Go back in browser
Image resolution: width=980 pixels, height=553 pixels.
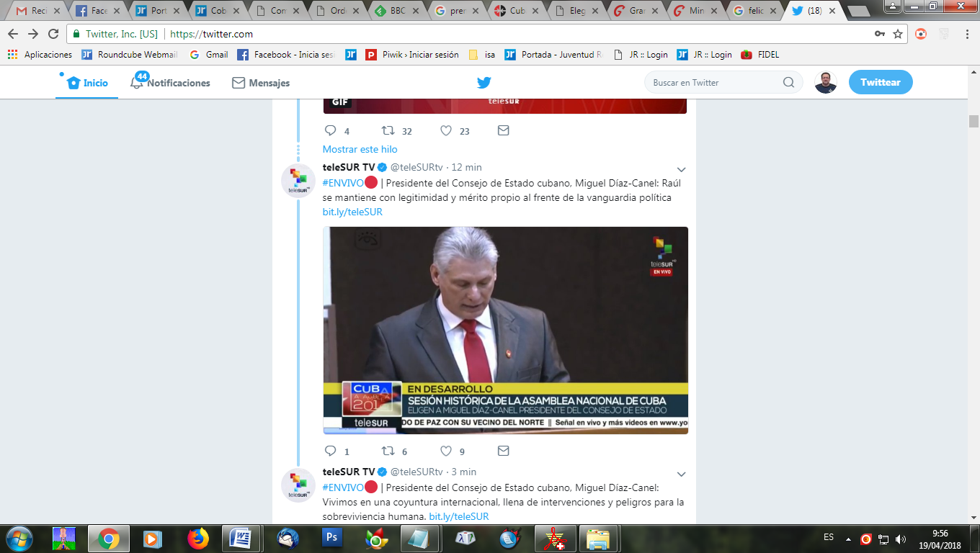[13, 34]
